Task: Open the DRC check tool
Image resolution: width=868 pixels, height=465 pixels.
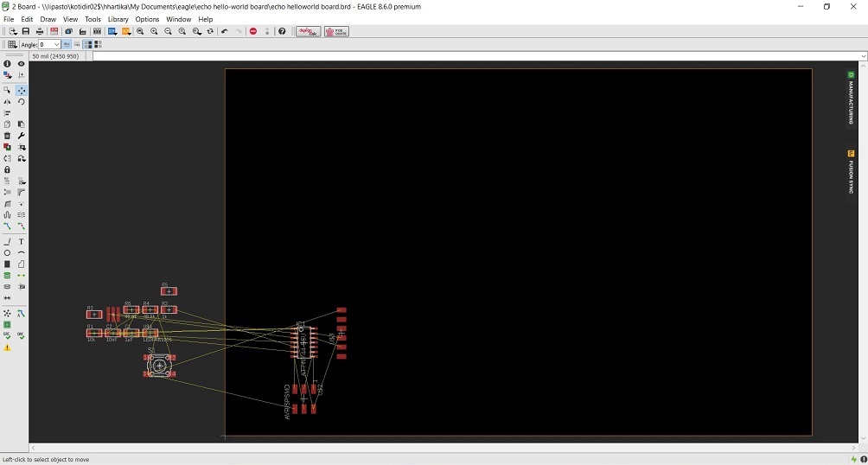Action: (21, 336)
